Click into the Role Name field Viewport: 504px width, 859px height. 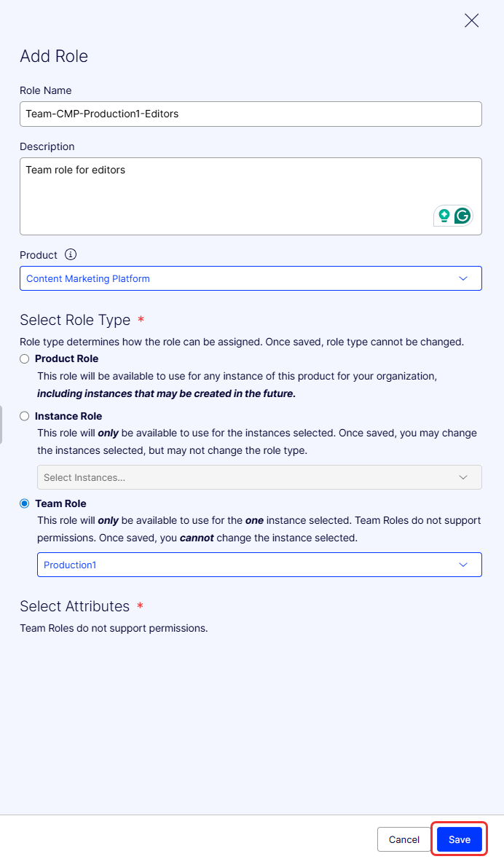pos(251,114)
